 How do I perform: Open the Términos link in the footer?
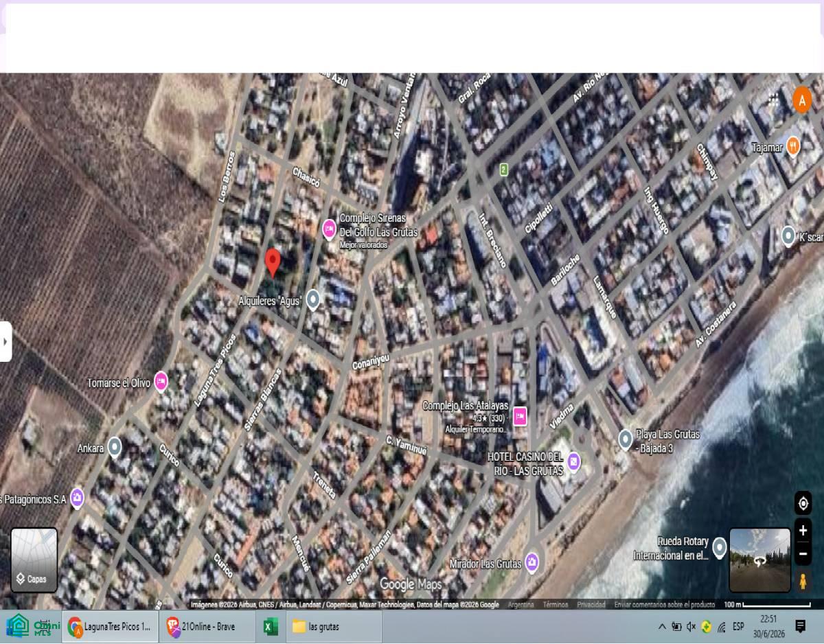tap(555, 605)
